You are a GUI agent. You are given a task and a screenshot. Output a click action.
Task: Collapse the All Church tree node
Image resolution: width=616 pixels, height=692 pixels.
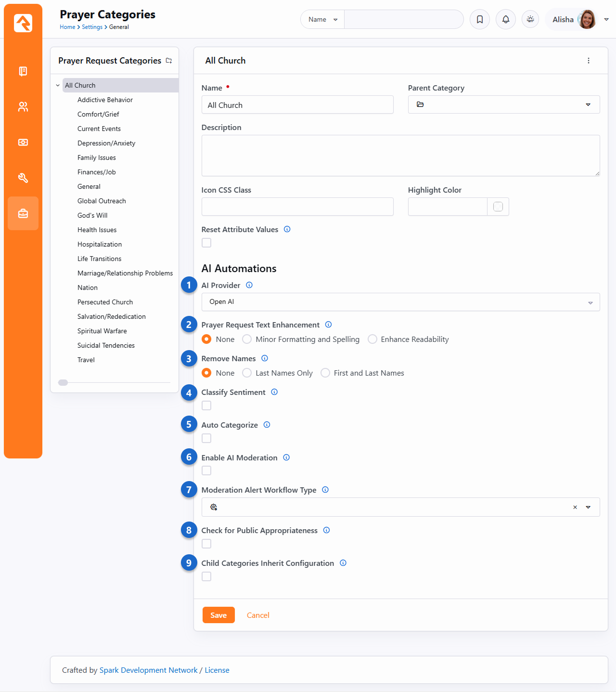pos(58,86)
